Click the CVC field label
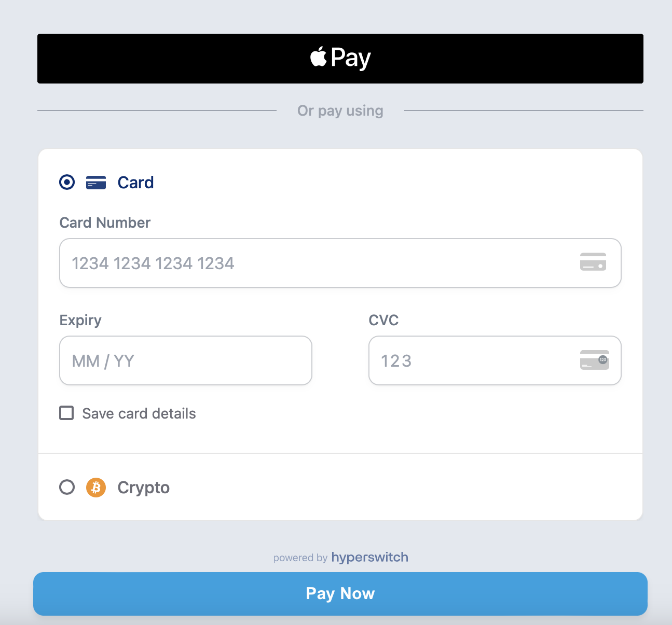Image resolution: width=672 pixels, height=625 pixels. [x=383, y=320]
